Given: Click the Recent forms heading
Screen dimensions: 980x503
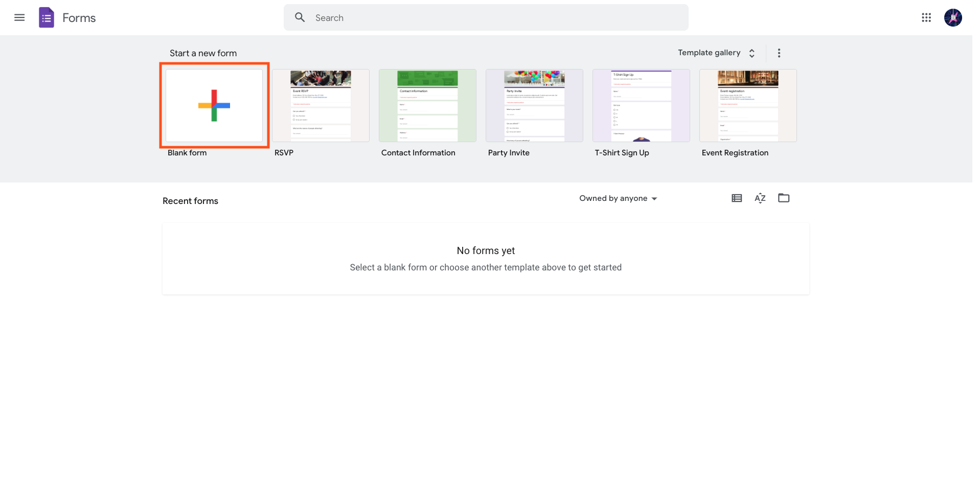Looking at the screenshot, I should 190,201.
